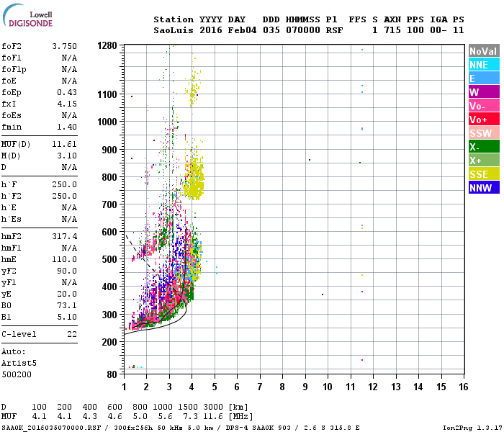Screen dimensions: 504x432
Task: Click the Ion2Png 1.3.17 version text
Action: (472, 428)
